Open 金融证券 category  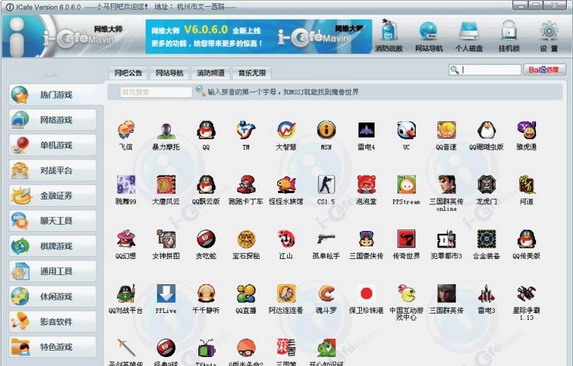pos(53,195)
